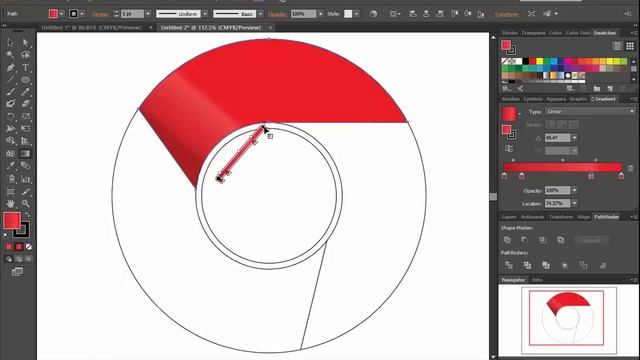The width and height of the screenshot is (640, 360).
Task: Switch Swatches panel to list view
Action: coord(617,46)
